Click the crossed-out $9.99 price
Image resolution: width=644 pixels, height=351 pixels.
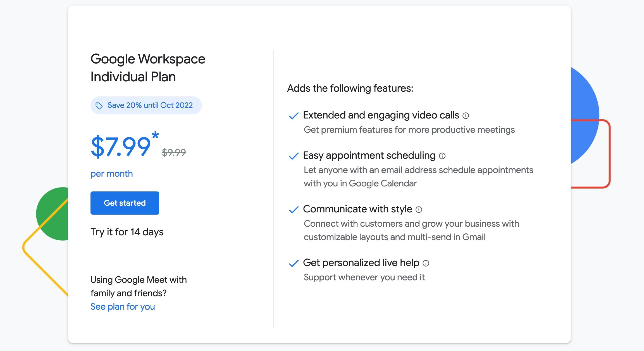click(174, 152)
